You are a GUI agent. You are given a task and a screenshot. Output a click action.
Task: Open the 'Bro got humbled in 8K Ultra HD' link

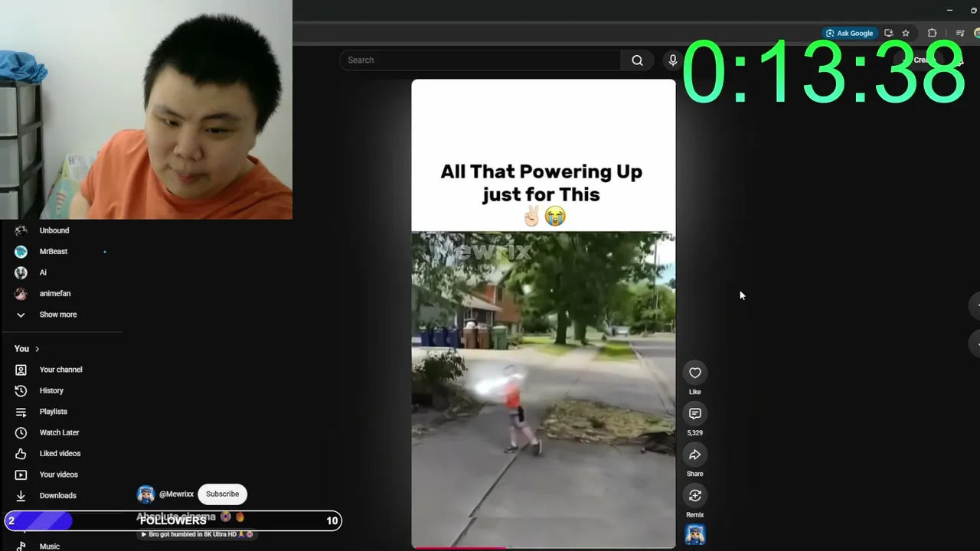(197, 534)
